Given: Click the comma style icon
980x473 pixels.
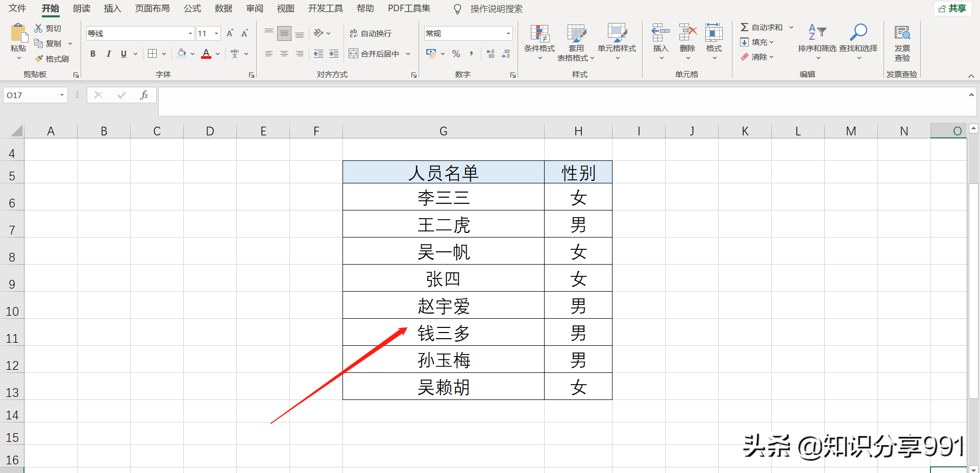Looking at the screenshot, I should 471,54.
